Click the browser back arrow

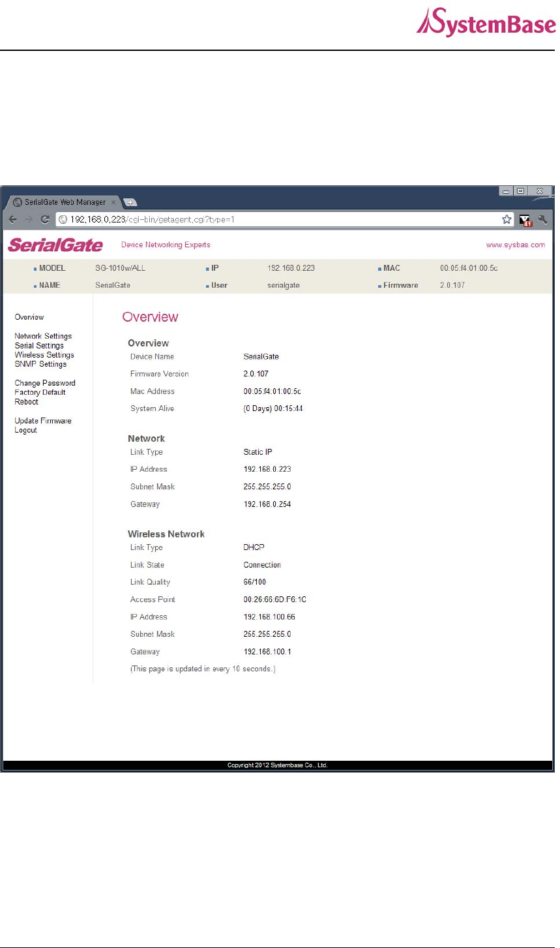pos(12,220)
